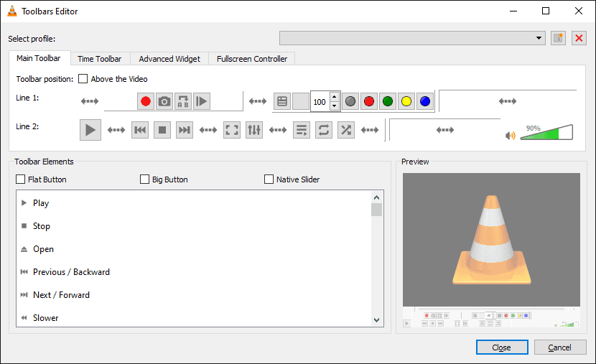The height and width of the screenshot is (364, 596).
Task: Click the Stop square icon in Line 2
Action: (162, 130)
